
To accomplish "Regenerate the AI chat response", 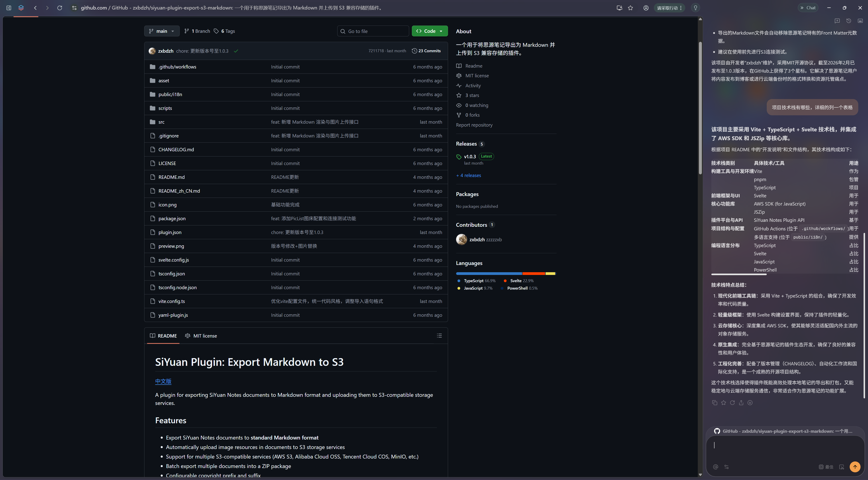I will tap(732, 402).
